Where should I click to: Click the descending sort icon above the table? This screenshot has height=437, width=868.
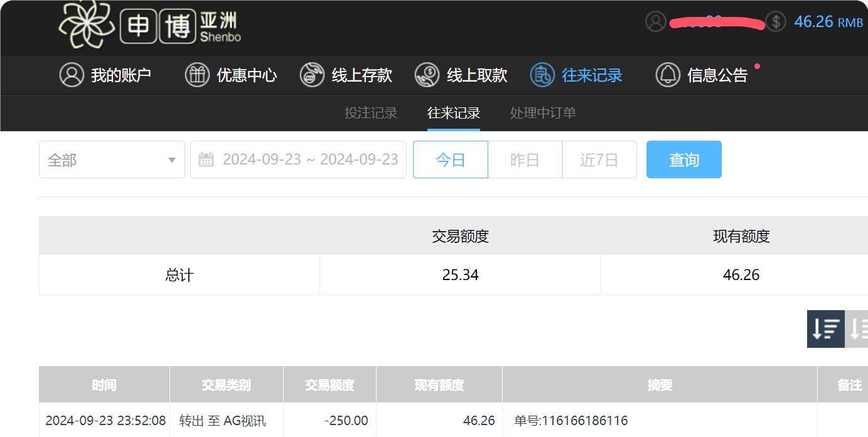(x=825, y=329)
